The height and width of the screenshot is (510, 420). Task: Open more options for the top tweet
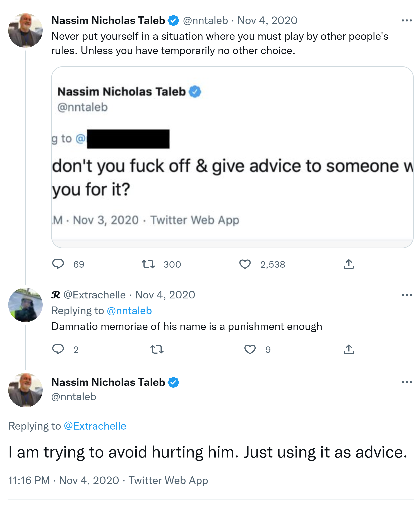tap(406, 21)
